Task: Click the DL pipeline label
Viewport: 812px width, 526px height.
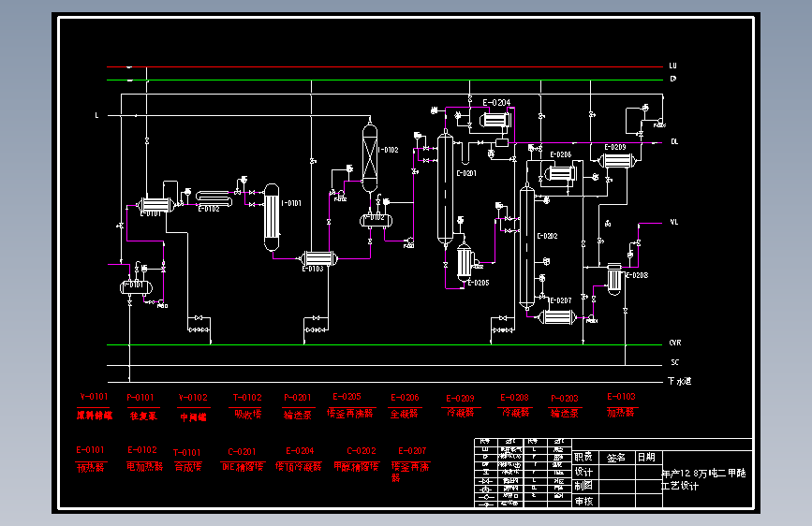Action: click(674, 141)
